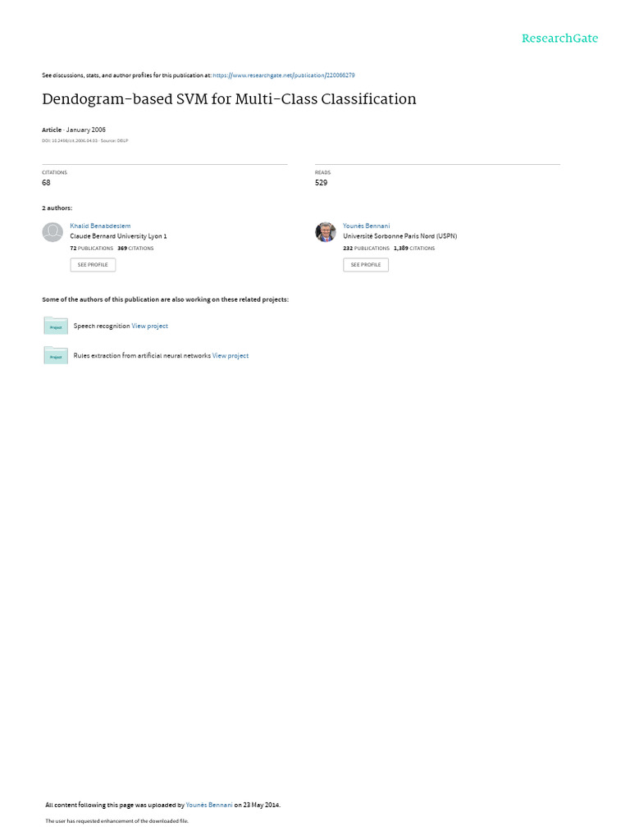Click the reads count 529
Screen dimensions: 630x840
321,183
